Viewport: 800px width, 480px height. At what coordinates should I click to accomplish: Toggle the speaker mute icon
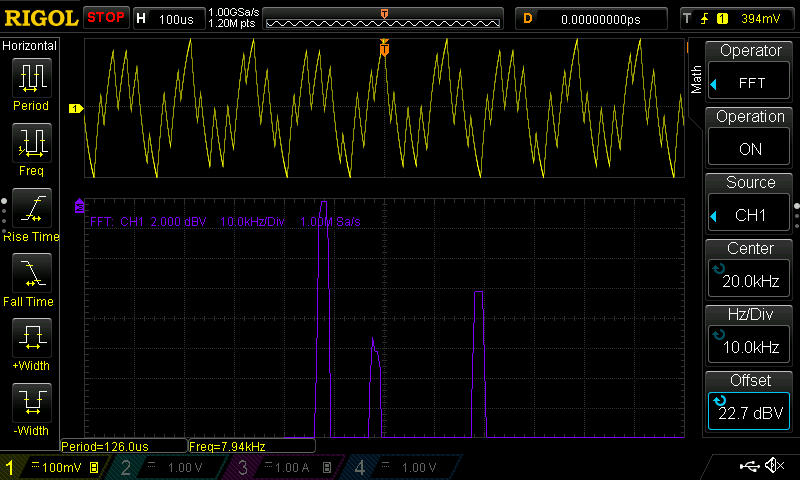(774, 466)
